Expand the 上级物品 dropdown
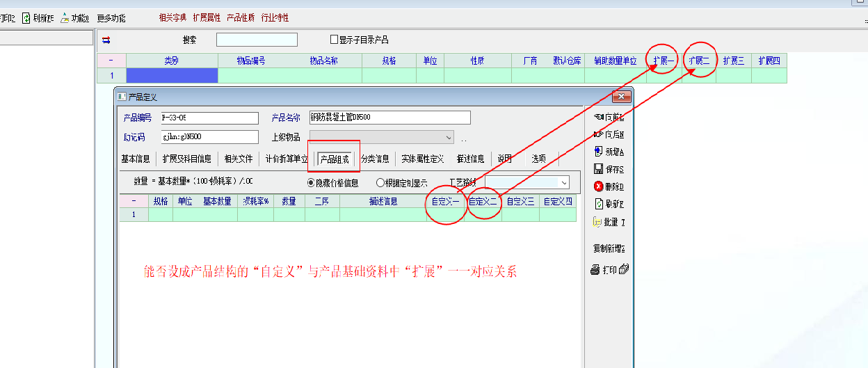 [447, 138]
